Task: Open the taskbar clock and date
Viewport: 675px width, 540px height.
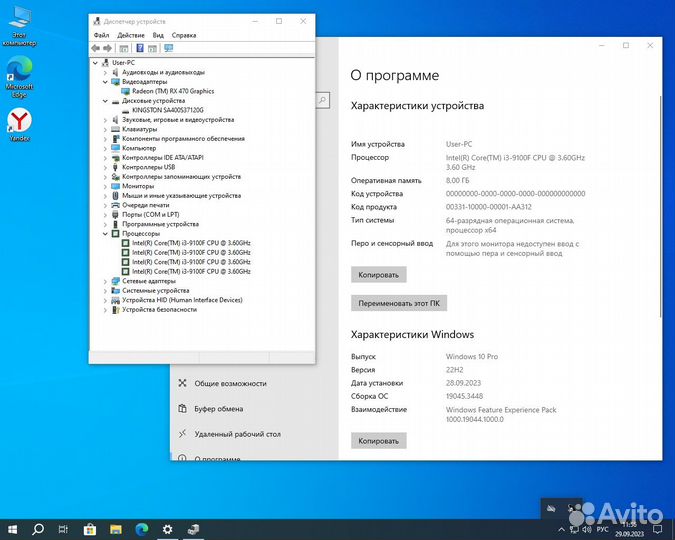Action: click(x=629, y=530)
